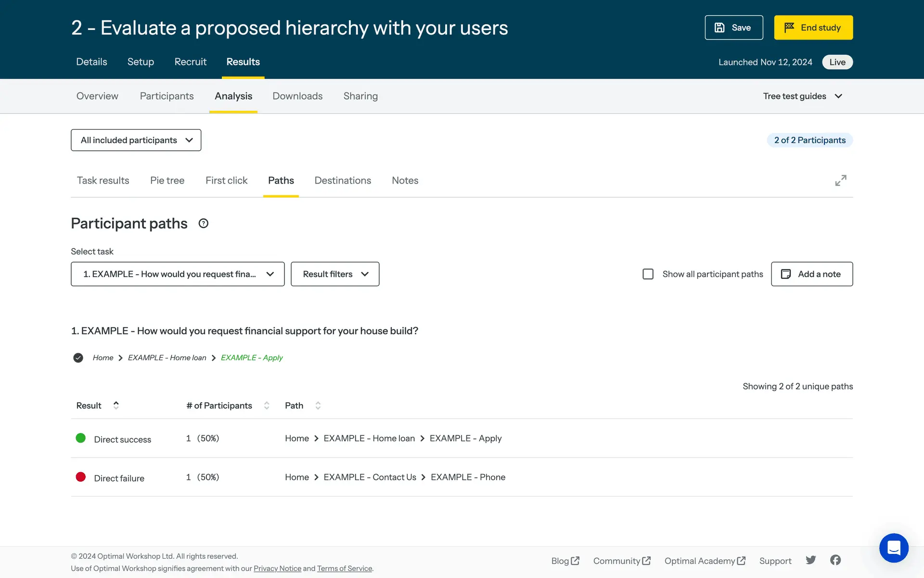Click the End study button
The height and width of the screenshot is (578, 924).
813,28
